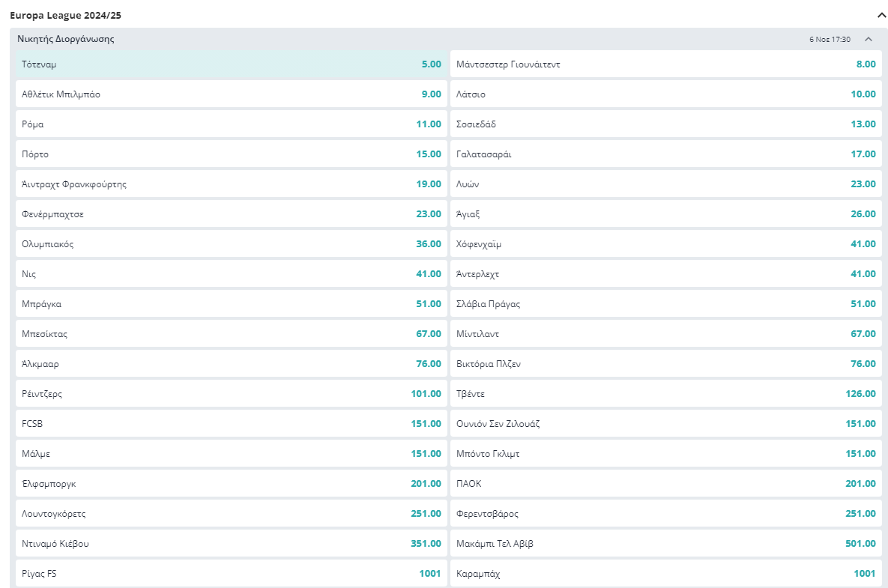Viewport: 888px width, 588px height.
Task: Select Φενέρμπαχτσε at 23.00
Action: 231,214
